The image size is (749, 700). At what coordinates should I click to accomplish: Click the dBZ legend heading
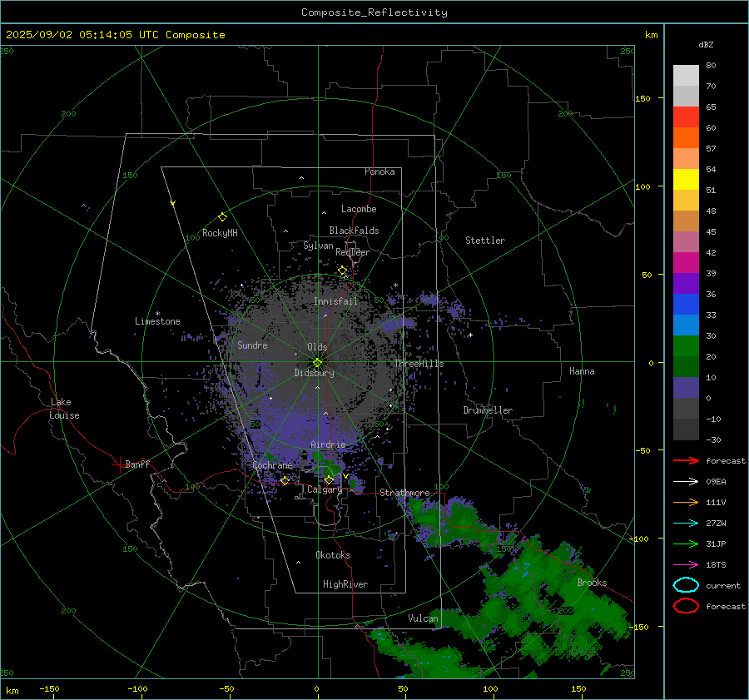click(x=706, y=44)
